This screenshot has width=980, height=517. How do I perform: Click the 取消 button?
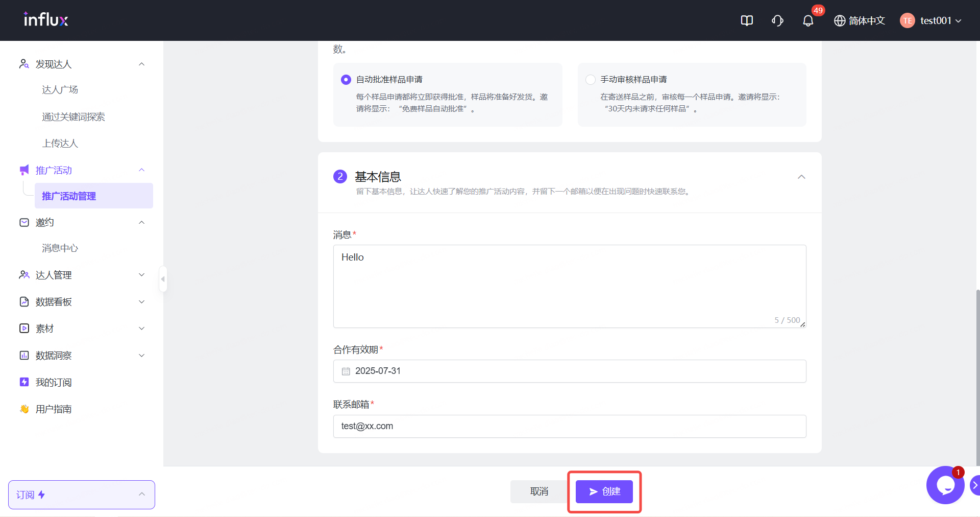[539, 491]
